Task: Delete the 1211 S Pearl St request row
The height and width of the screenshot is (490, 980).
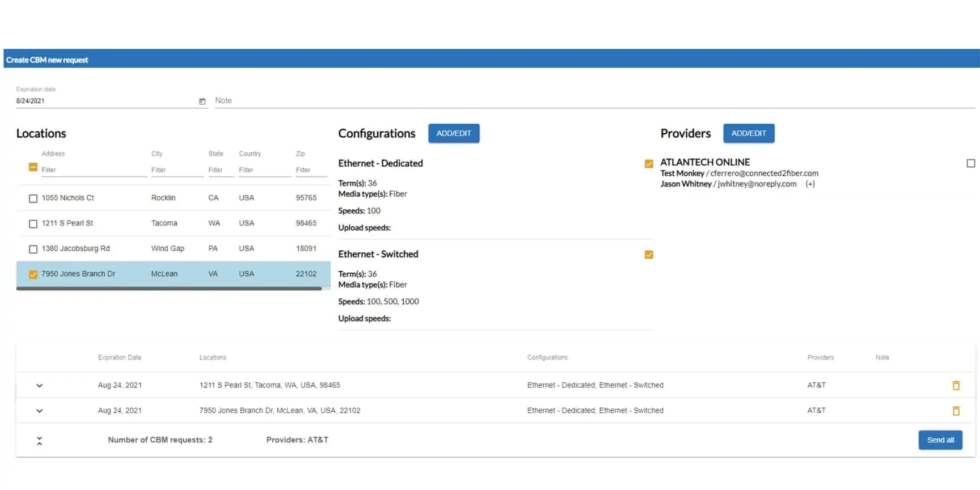Action: click(956, 386)
